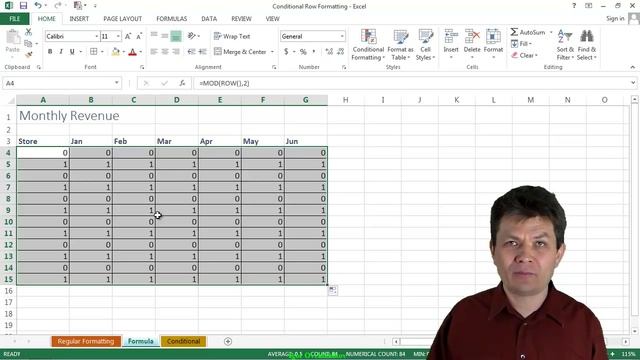Click the Wrap Text button

pos(232,36)
